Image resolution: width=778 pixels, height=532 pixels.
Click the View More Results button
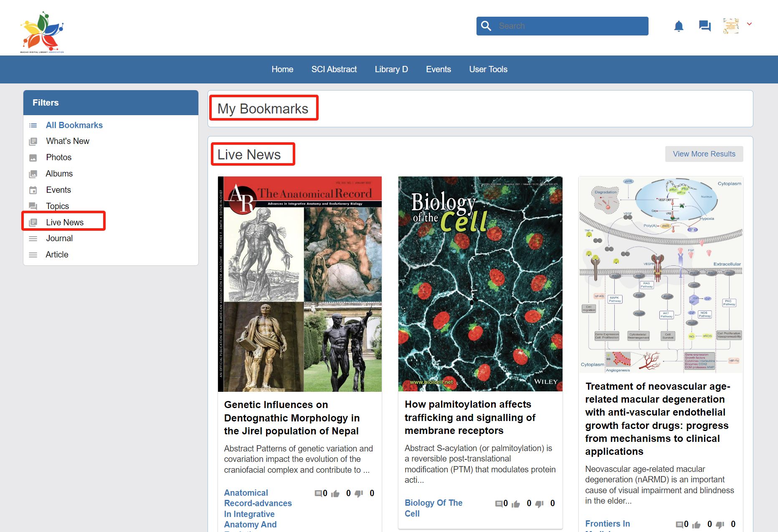click(x=704, y=154)
